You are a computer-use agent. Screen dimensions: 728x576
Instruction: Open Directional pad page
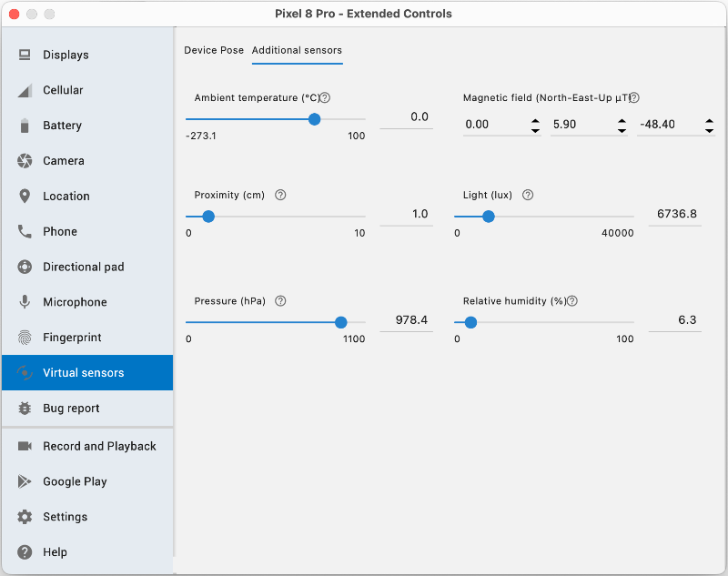(x=87, y=267)
